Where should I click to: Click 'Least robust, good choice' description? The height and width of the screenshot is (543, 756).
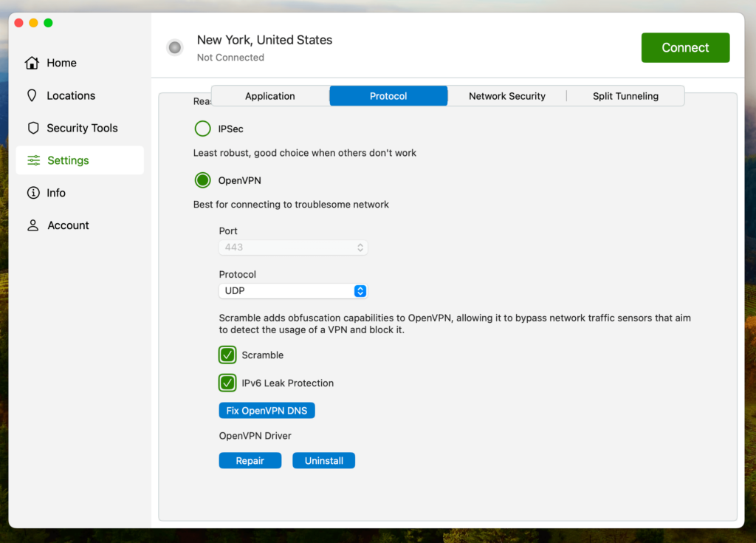pos(305,153)
